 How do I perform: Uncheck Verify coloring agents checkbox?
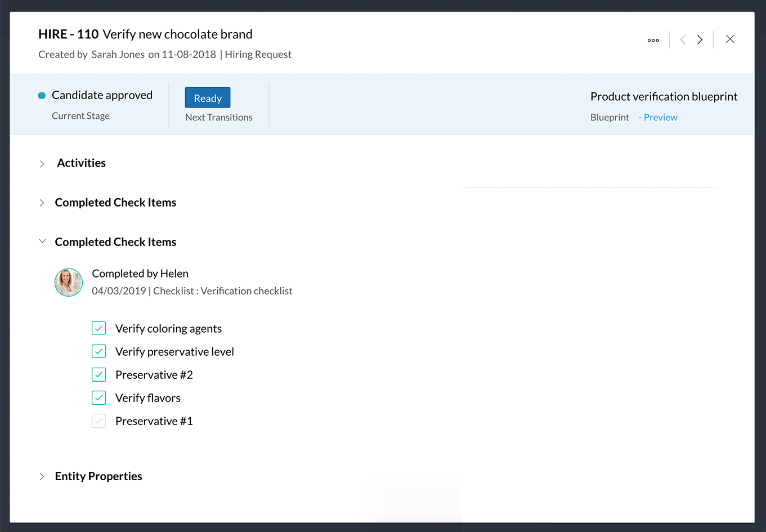pos(99,328)
